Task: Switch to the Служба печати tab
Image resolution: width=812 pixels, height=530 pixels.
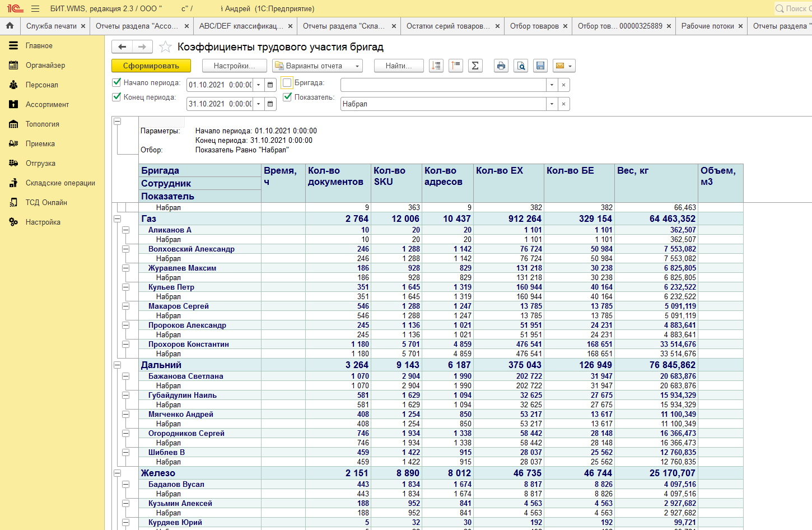Action: coord(51,26)
